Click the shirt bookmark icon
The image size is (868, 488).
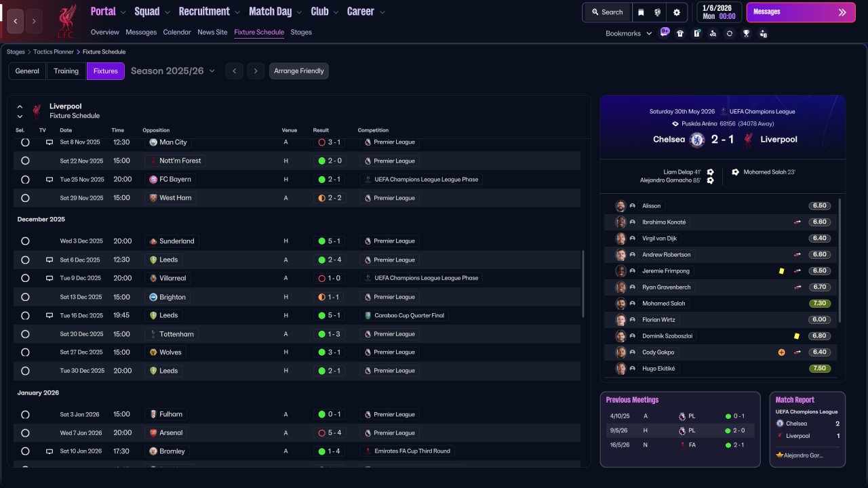(680, 33)
